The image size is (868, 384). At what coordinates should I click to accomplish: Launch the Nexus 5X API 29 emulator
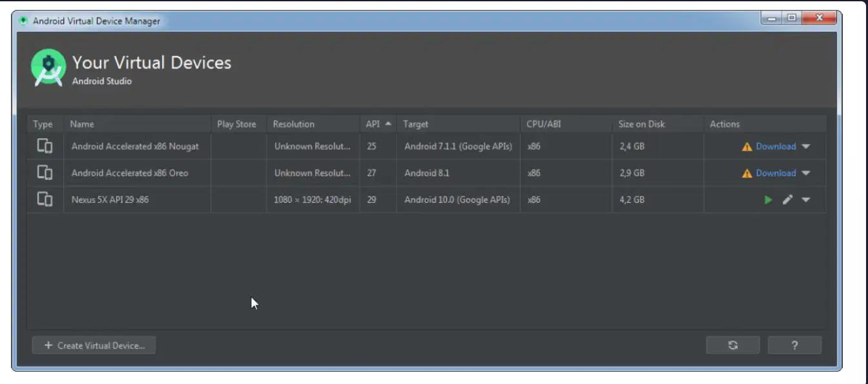[768, 200]
